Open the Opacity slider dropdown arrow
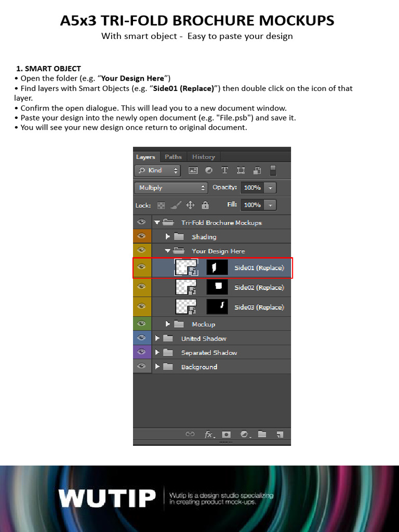This screenshot has height=532, width=399. tap(271, 188)
